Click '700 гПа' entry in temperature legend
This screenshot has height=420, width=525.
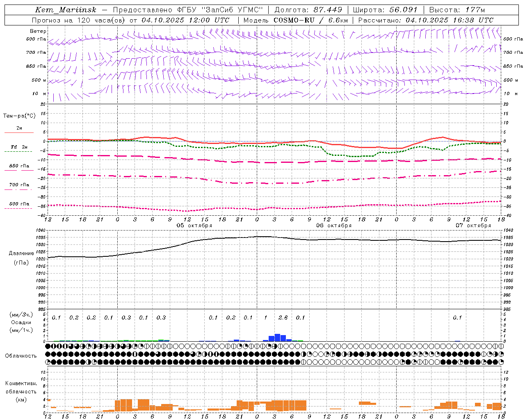(x=19, y=185)
